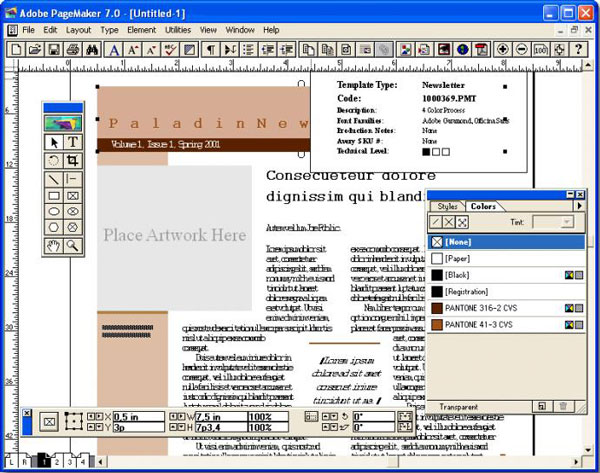Open the Tint dropdown in Colors palette

[567, 222]
